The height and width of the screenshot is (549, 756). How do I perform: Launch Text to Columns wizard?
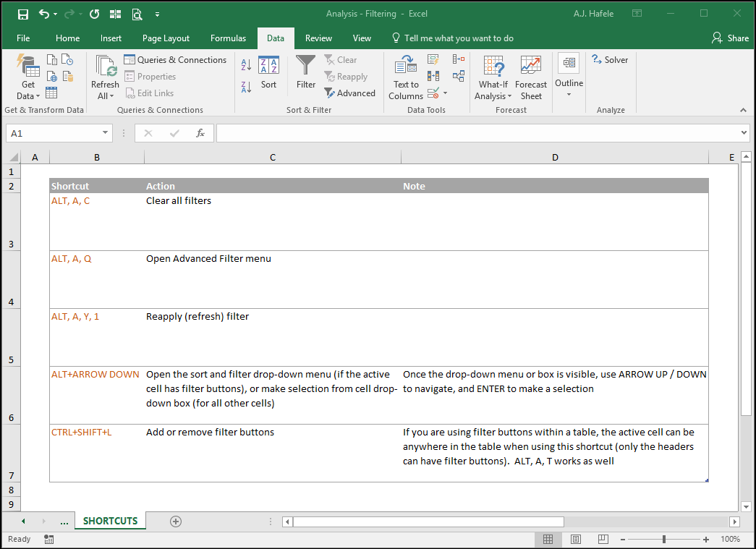point(405,77)
